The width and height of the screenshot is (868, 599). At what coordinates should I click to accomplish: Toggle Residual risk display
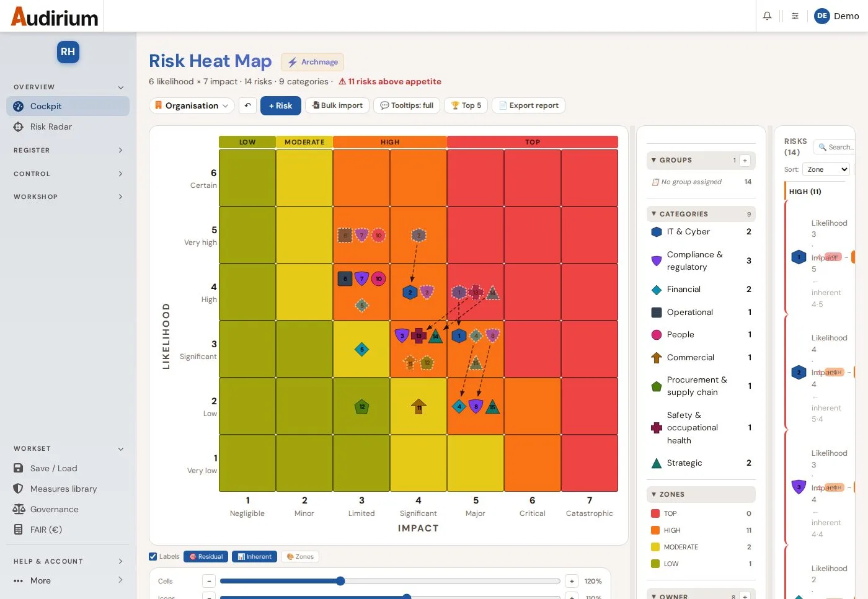tap(206, 557)
